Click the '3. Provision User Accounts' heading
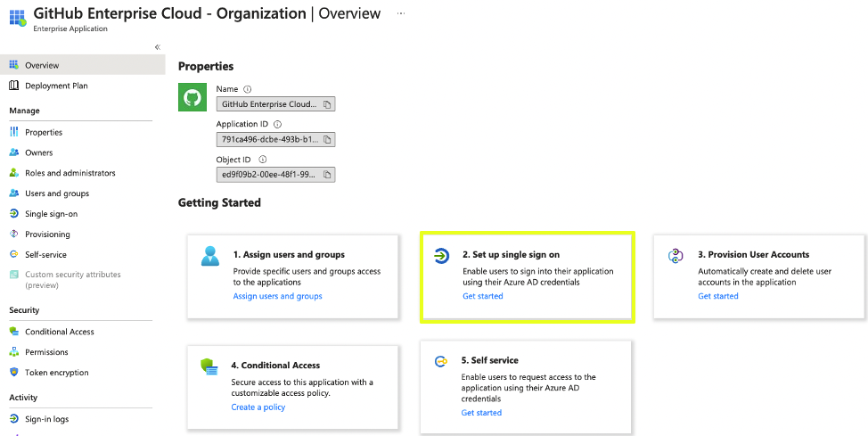868x436 pixels. coord(753,255)
